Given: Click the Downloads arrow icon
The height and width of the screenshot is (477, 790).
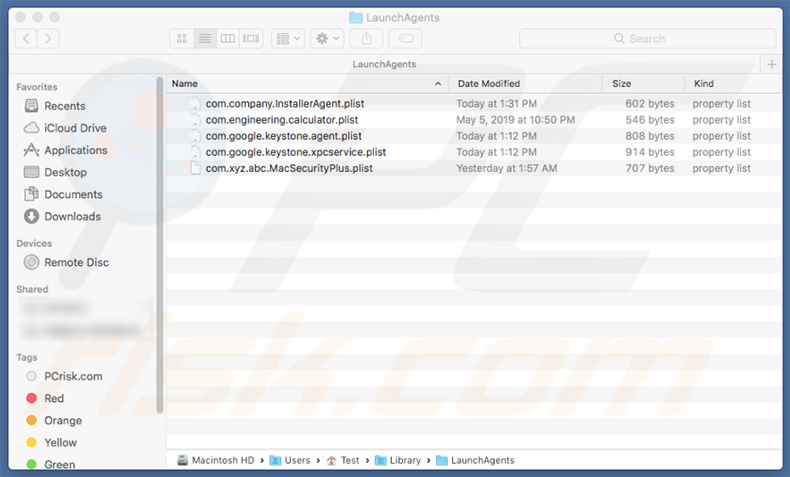Looking at the screenshot, I should (x=31, y=217).
